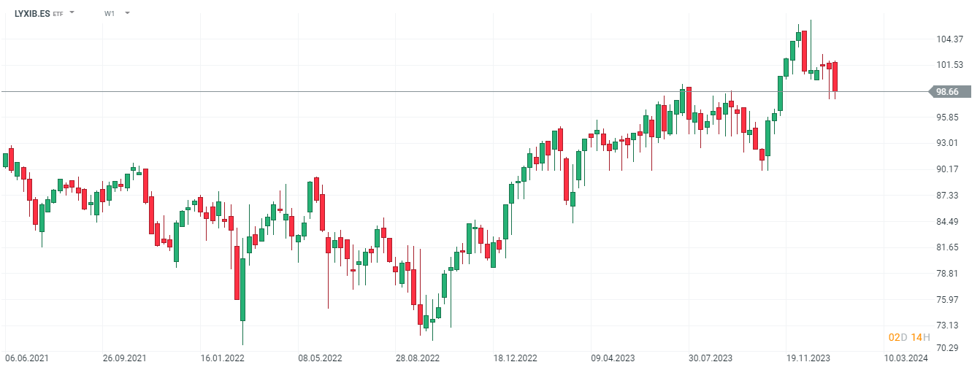Click the 104.37 price axis label
The width and height of the screenshot is (980, 370).
click(x=948, y=39)
